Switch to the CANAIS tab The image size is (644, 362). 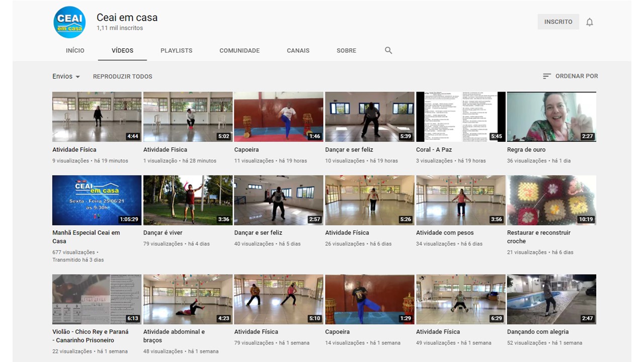click(298, 50)
